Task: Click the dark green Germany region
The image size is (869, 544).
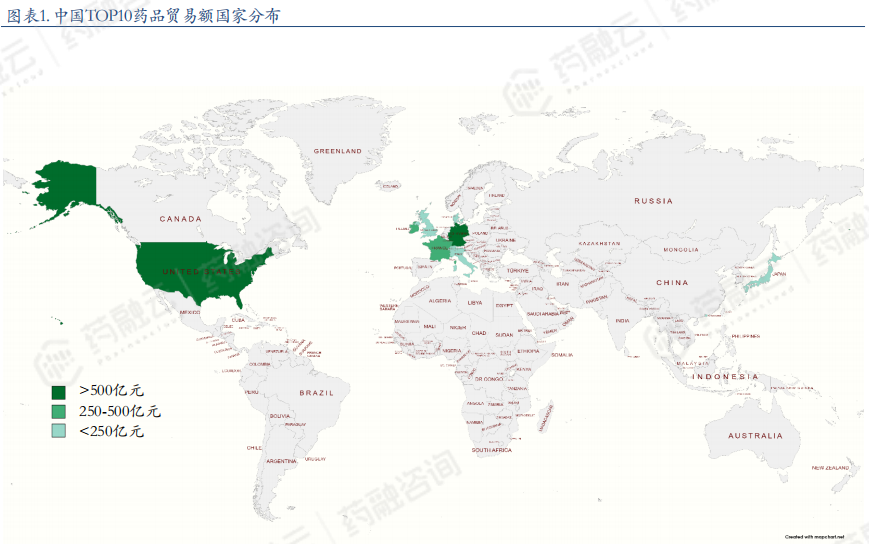Action: pyautogui.click(x=458, y=235)
